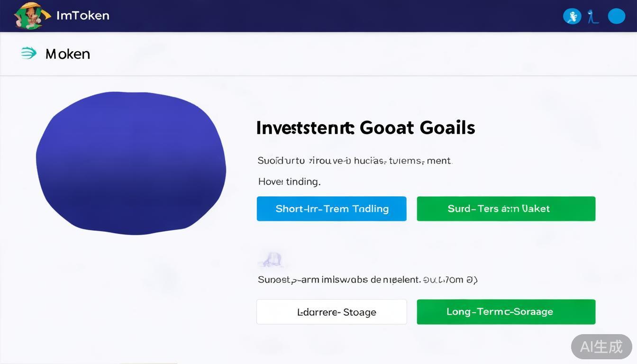The width and height of the screenshot is (637, 364).
Task: Click the Investstenrt Gooat Goails heading
Action: 365,128
